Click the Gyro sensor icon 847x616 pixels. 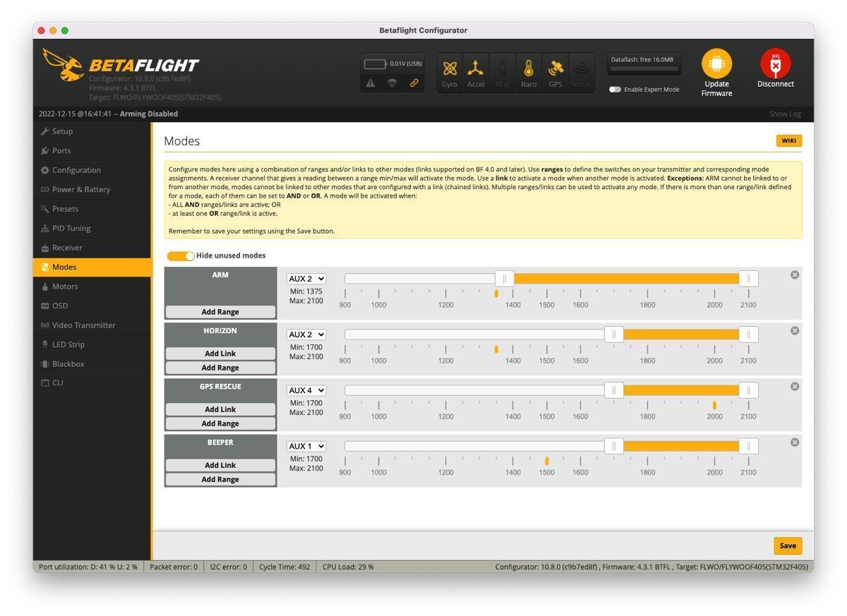click(450, 73)
